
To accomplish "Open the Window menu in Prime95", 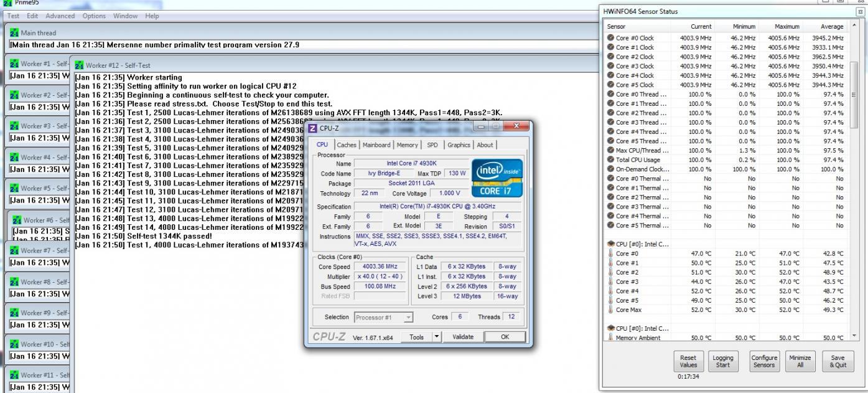I will (x=126, y=16).
